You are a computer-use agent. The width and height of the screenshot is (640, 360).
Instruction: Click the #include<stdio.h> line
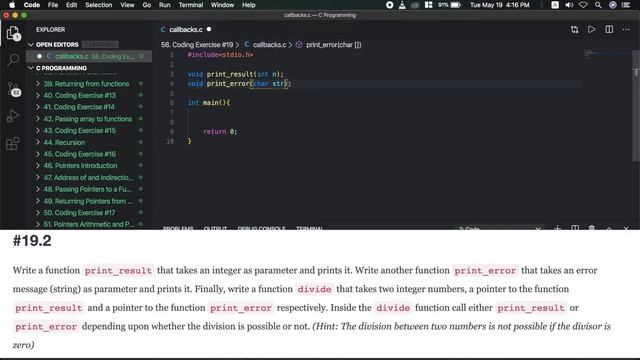[x=220, y=54]
